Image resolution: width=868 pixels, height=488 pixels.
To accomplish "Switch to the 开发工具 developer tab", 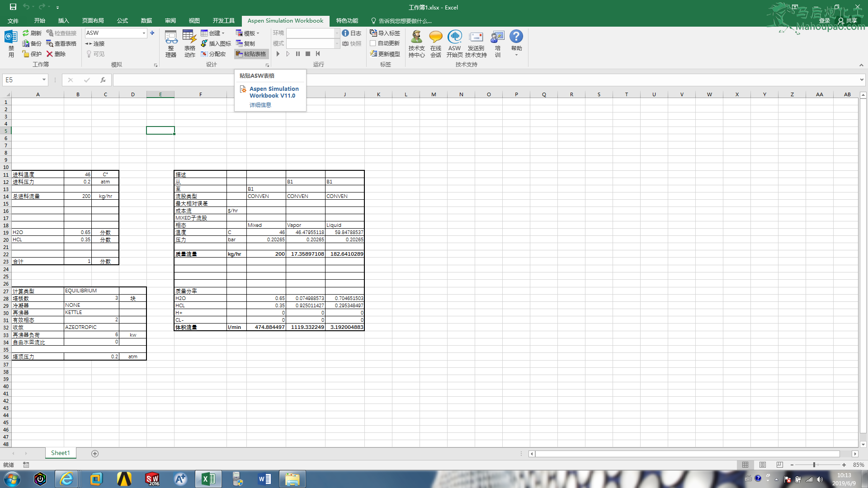I will point(223,21).
